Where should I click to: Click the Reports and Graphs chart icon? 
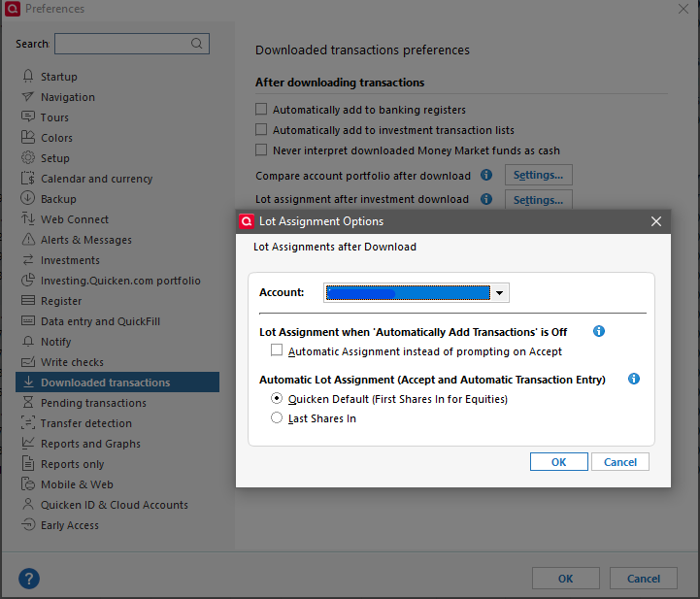tap(28, 444)
